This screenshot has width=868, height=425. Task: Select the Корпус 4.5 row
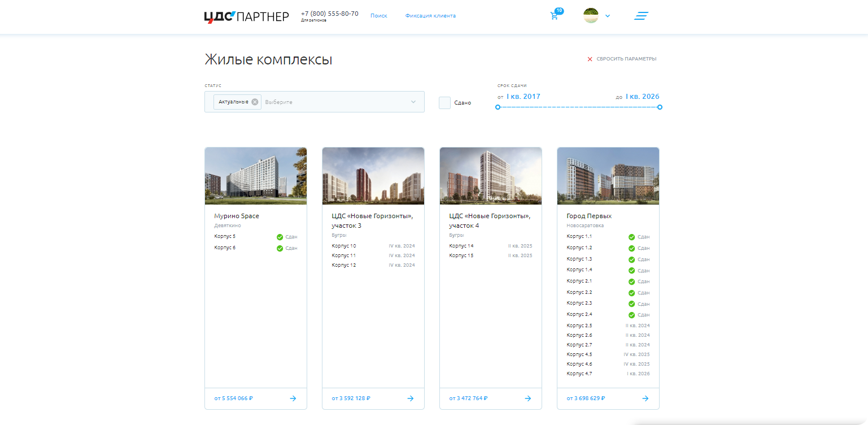[x=608, y=354]
